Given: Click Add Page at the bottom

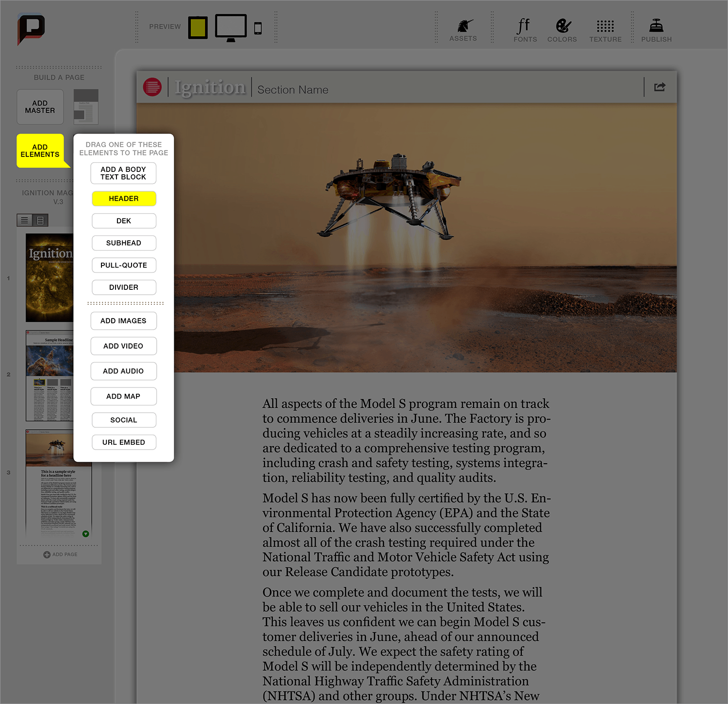Looking at the screenshot, I should (x=60, y=554).
